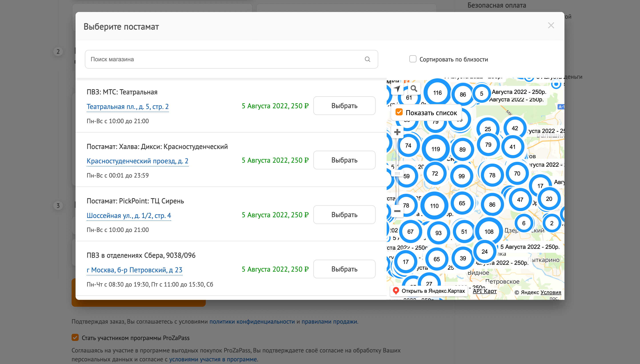
Task: Open Yandex 'Условия' link on map
Action: 550,292
